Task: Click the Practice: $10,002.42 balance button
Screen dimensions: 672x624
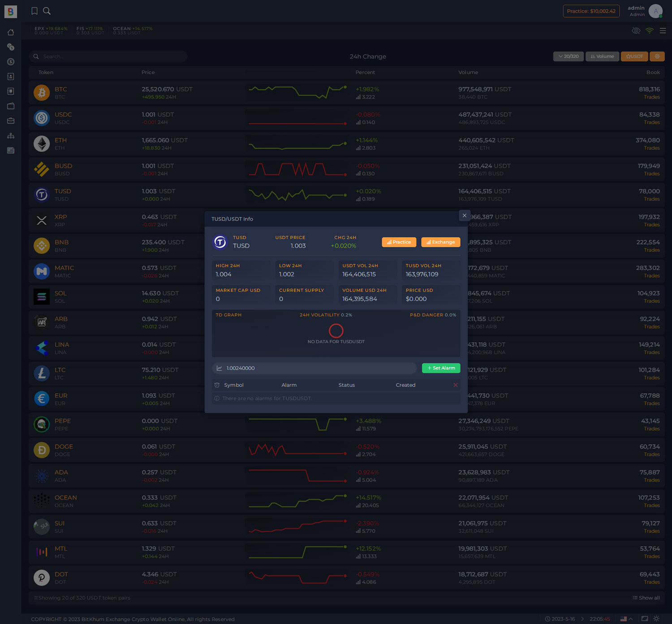Action: 591,11
